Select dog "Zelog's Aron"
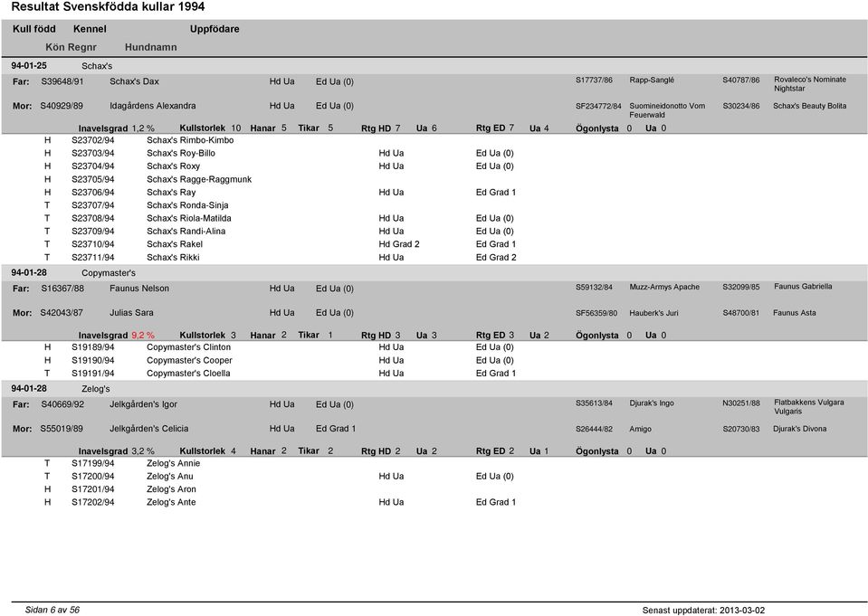The height and width of the screenshot is (616, 868). click(171, 489)
